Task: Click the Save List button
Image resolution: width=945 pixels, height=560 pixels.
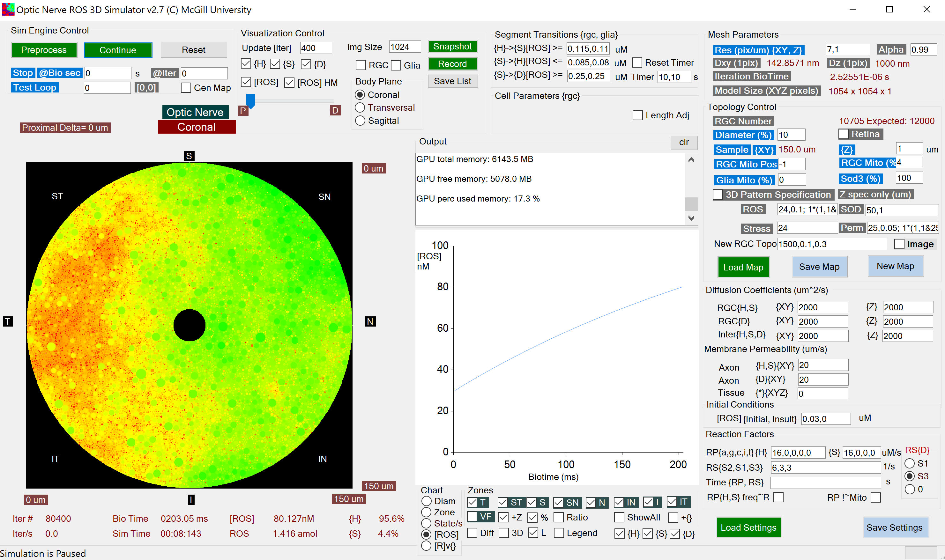Action: tap(452, 81)
